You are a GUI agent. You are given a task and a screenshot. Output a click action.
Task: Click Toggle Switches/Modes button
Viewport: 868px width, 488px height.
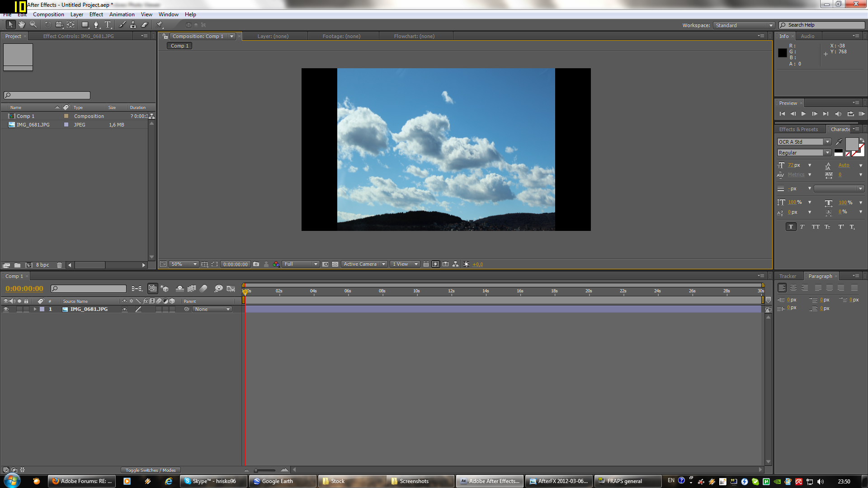[148, 470]
